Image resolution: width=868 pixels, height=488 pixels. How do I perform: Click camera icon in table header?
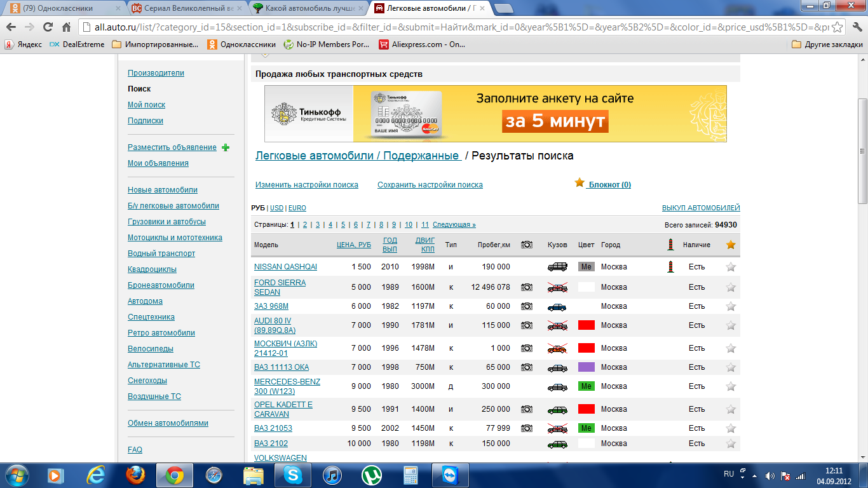pyautogui.click(x=527, y=245)
